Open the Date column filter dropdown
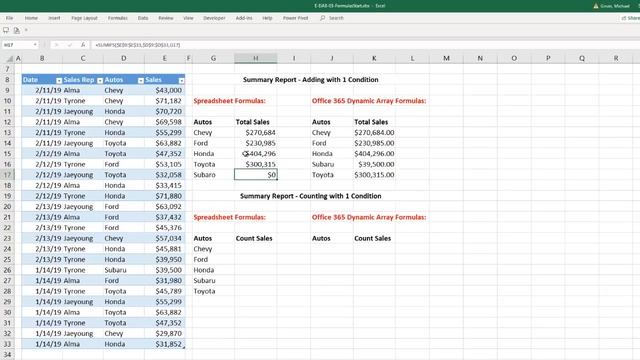The width and height of the screenshot is (640, 360). coord(59,80)
